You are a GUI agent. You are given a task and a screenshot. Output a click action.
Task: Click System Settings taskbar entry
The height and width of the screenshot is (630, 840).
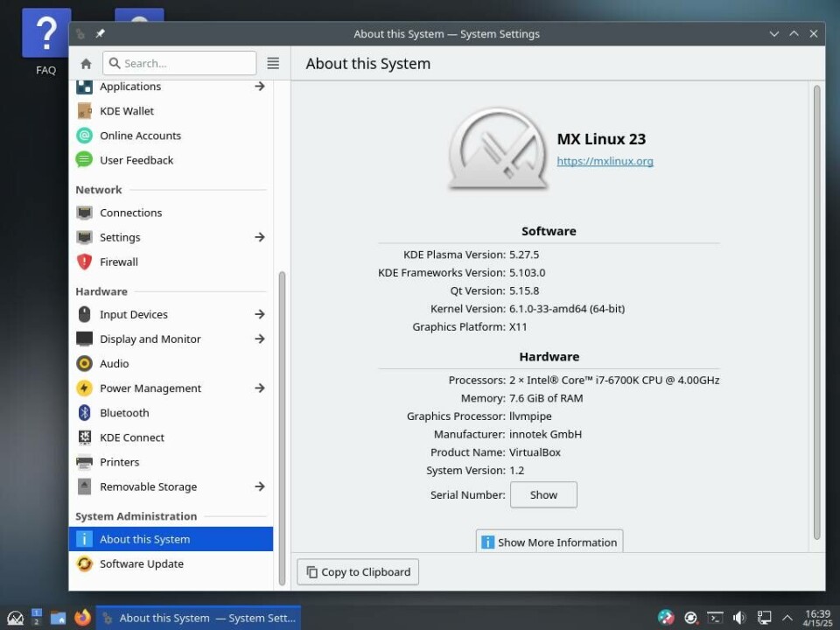pos(199,619)
